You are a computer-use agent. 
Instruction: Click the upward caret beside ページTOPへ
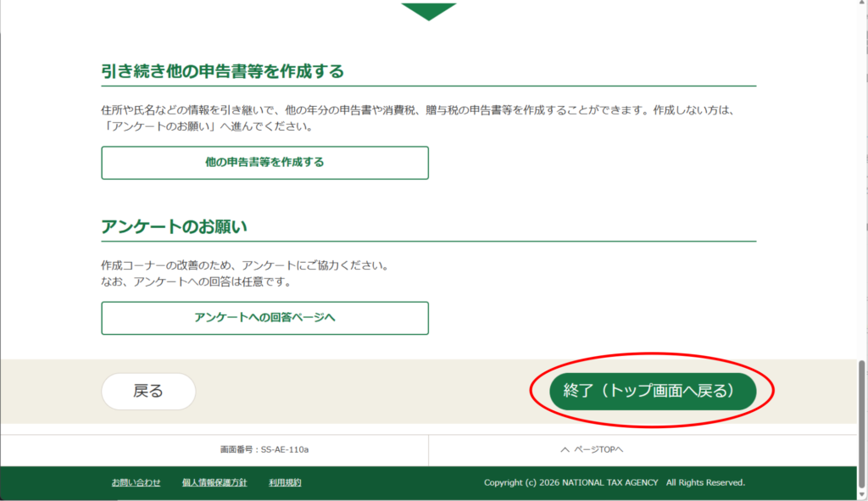pyautogui.click(x=565, y=449)
